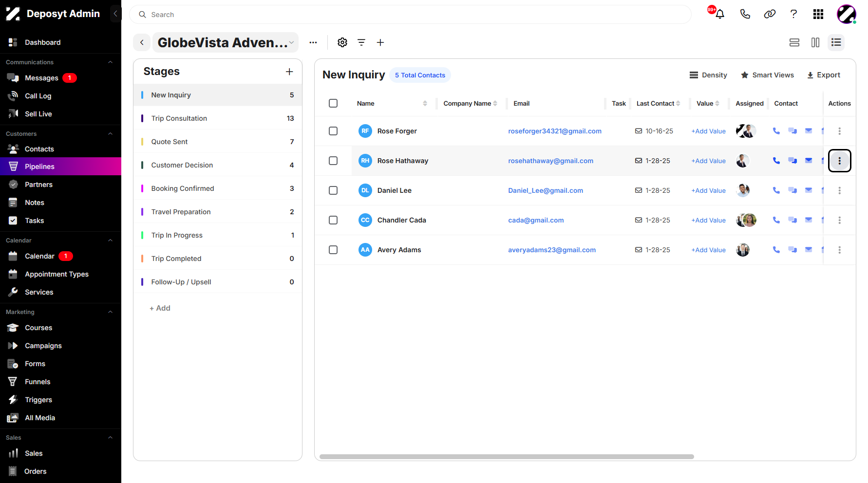Click Add Value for Rose Hathaway
The height and width of the screenshot is (483, 868).
click(x=708, y=161)
